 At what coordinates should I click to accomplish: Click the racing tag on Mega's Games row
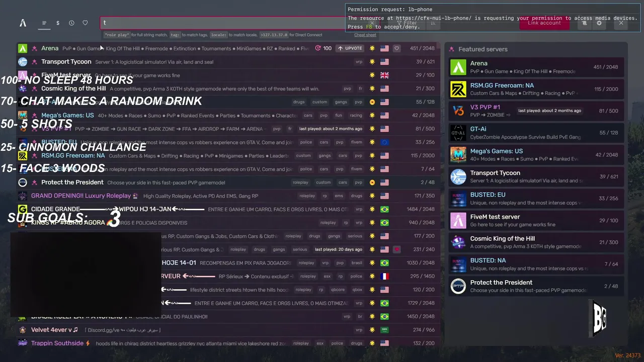pos(356,115)
